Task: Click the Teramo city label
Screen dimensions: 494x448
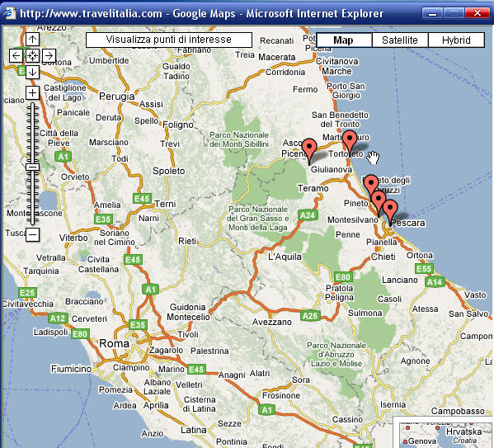Action: tap(313, 189)
